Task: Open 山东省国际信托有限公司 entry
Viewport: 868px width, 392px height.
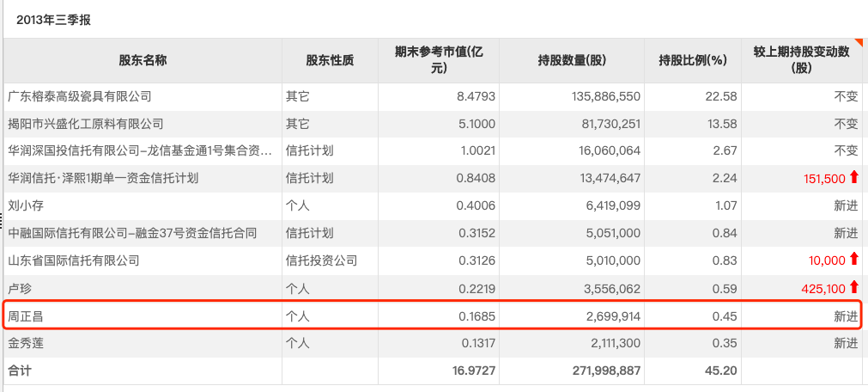Action: [74, 260]
